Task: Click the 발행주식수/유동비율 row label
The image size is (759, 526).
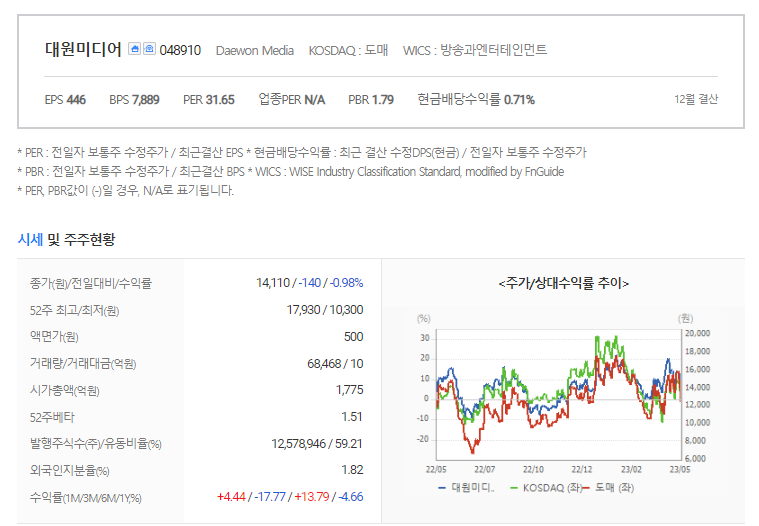Action: coord(95,444)
